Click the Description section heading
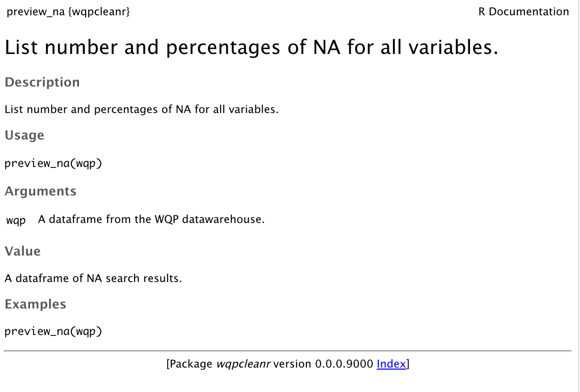The width and height of the screenshot is (580, 392). point(42,82)
